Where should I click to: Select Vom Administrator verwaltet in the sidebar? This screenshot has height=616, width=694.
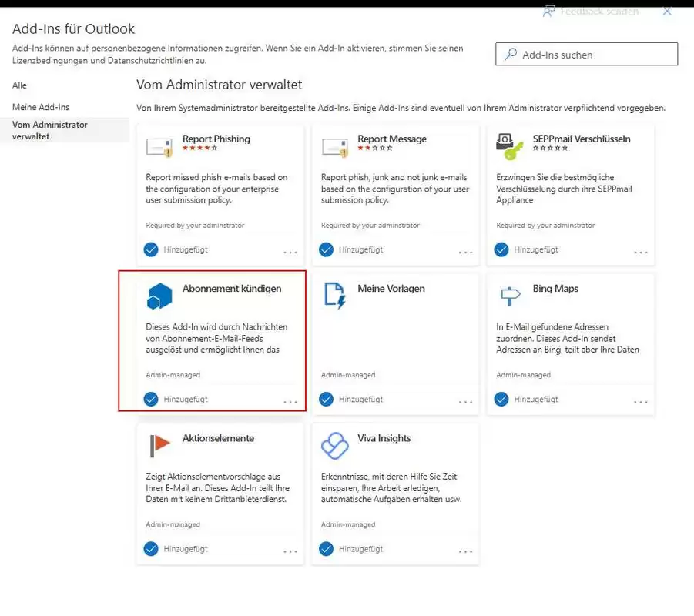[51, 130]
